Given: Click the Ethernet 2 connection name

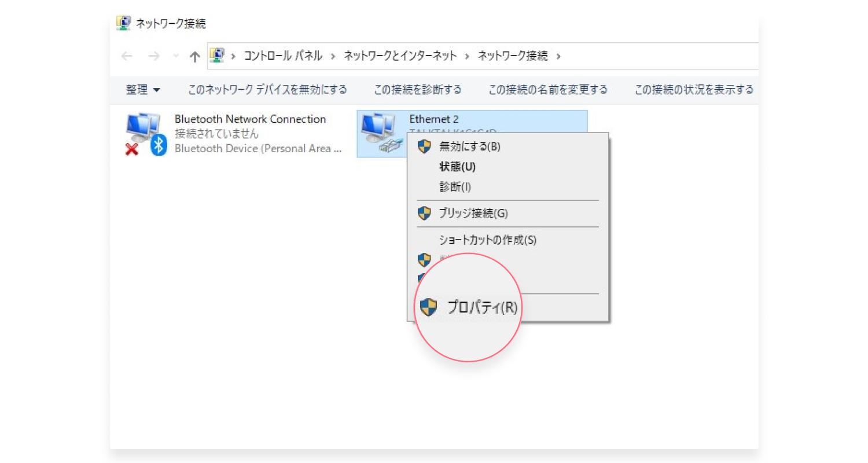Looking at the screenshot, I should pyautogui.click(x=433, y=119).
